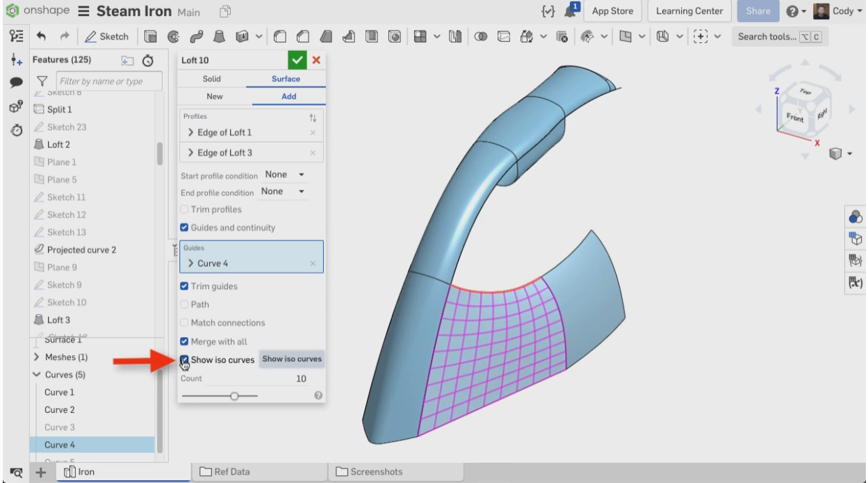
Task: Open the Learning Center
Action: point(690,12)
